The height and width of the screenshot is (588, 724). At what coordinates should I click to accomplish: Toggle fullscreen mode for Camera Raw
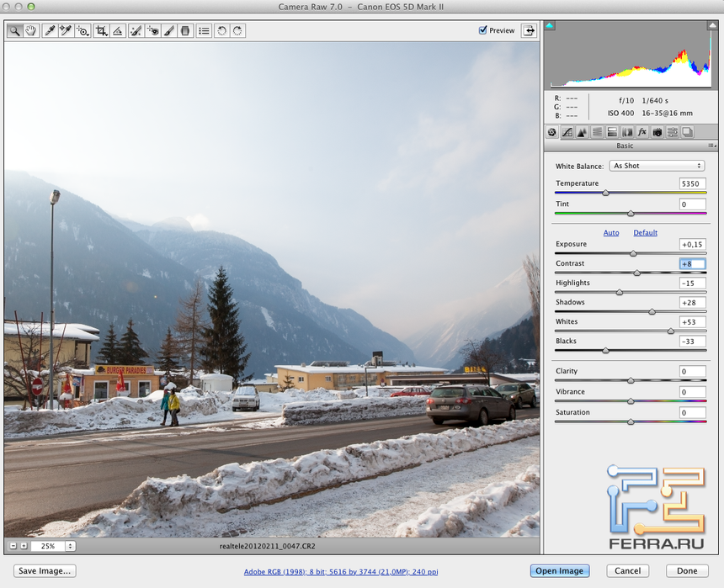pos(529,30)
